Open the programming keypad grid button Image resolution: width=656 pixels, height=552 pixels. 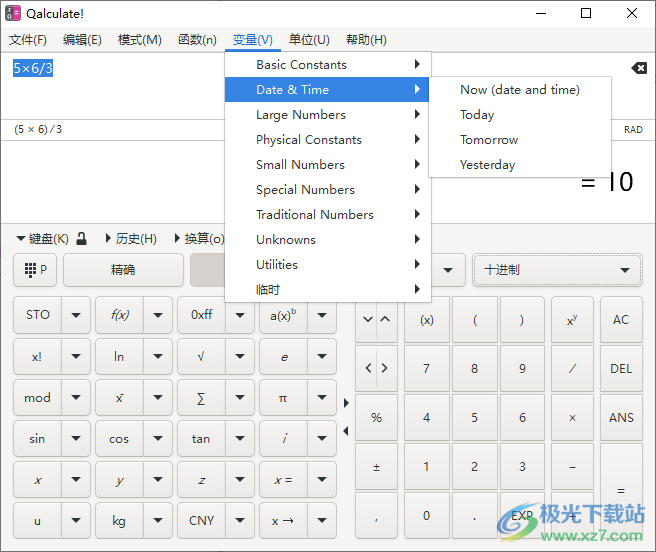(35, 270)
